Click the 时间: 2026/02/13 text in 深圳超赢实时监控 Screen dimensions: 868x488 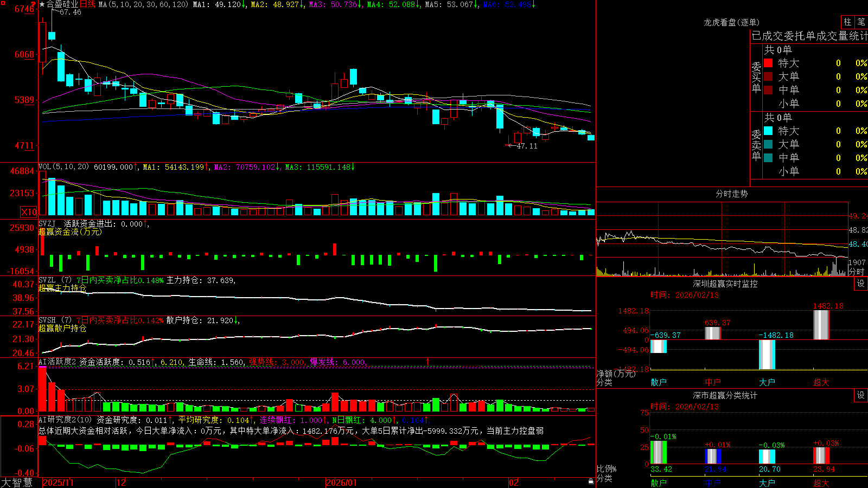click(685, 295)
